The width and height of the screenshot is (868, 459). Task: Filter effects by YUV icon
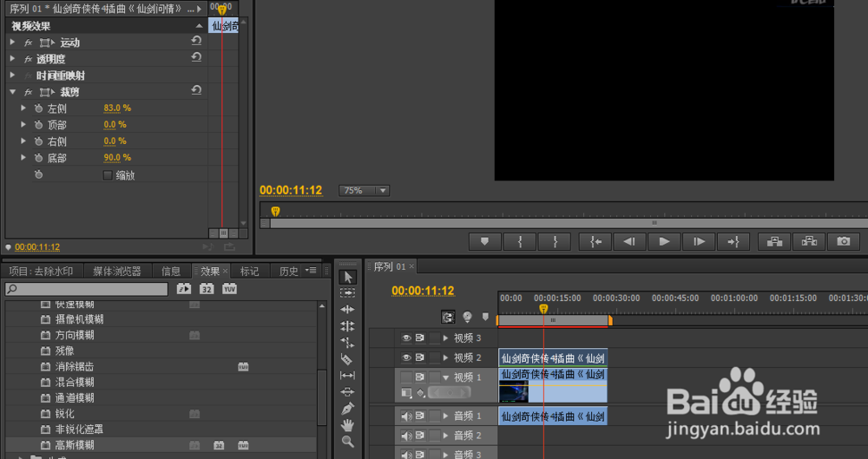tap(229, 288)
